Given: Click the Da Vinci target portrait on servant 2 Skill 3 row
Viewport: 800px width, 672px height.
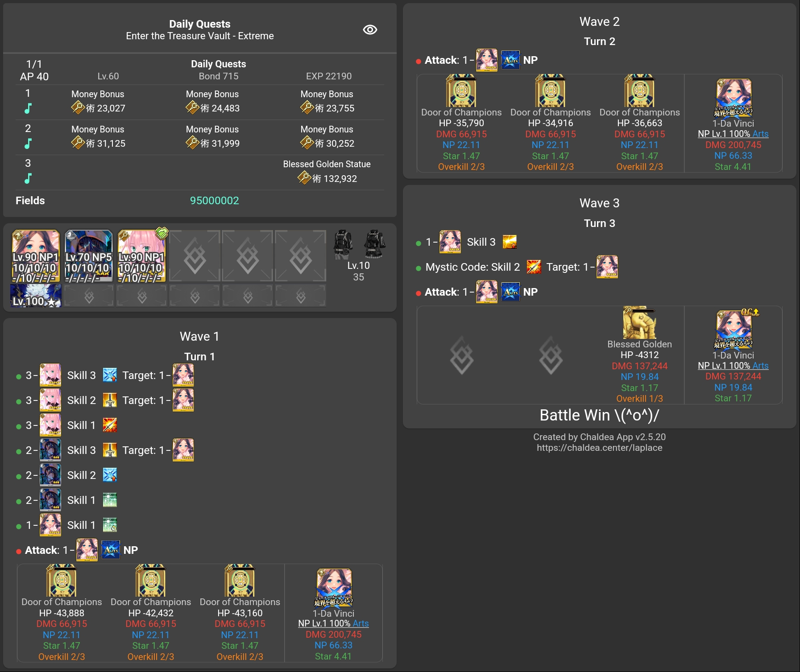Looking at the screenshot, I should tap(183, 450).
